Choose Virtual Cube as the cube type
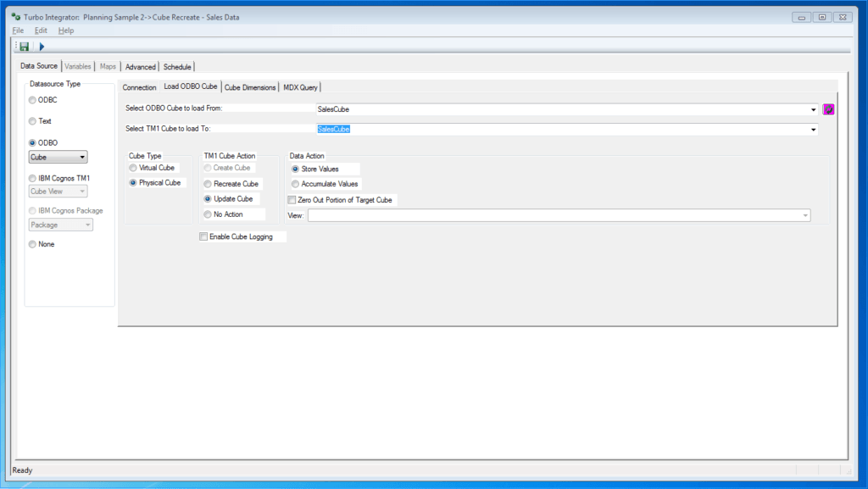This screenshot has width=868, height=489. [133, 168]
